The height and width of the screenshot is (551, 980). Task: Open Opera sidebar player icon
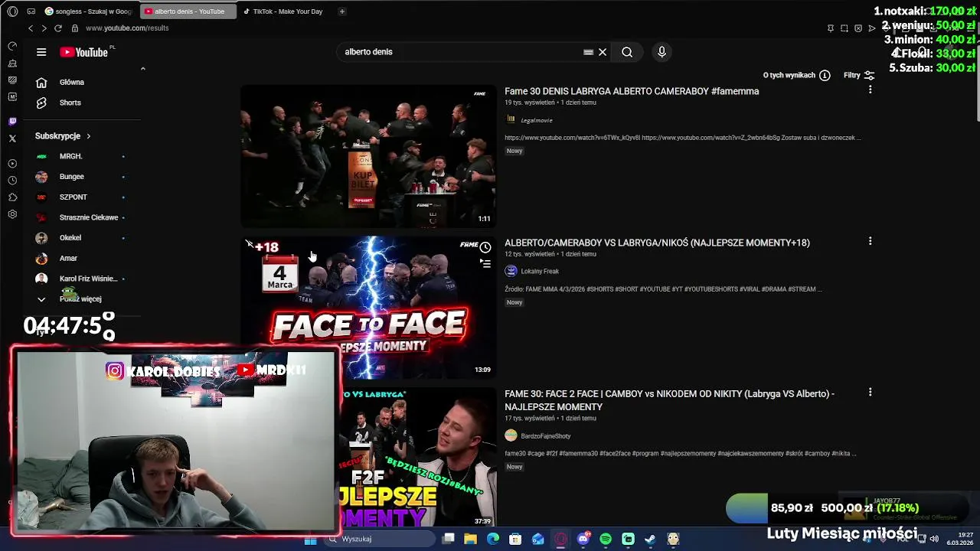point(12,164)
